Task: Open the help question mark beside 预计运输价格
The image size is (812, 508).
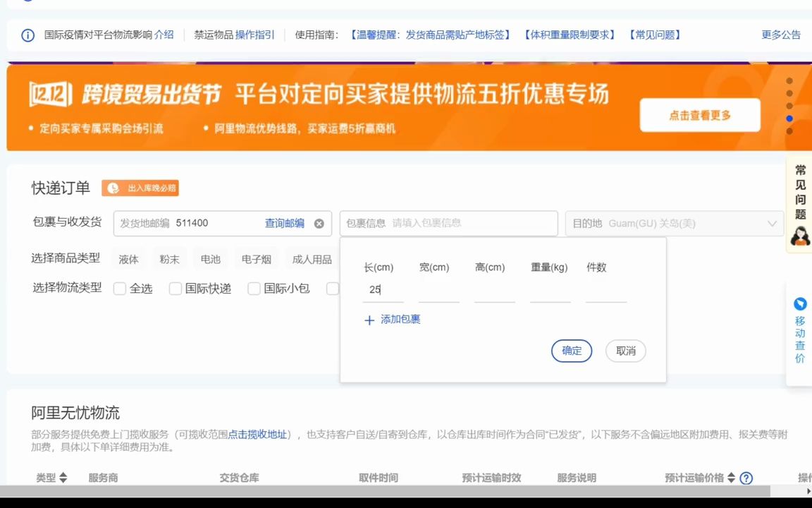Action: coord(746,478)
